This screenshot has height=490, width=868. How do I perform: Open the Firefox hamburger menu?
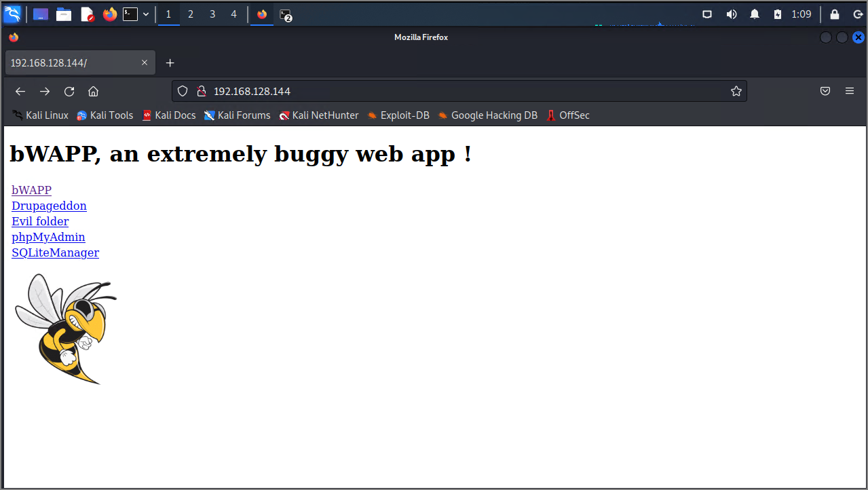850,91
